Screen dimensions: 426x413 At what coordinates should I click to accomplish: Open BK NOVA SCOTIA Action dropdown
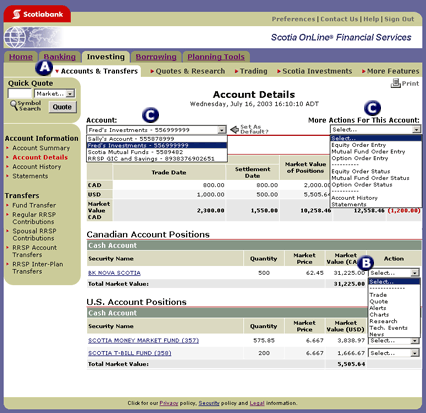(394, 273)
